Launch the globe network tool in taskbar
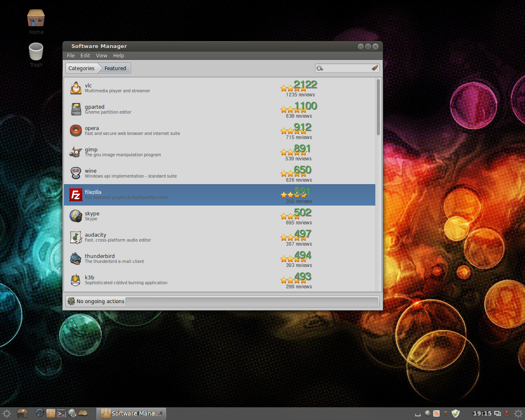This screenshot has height=420, width=525. click(x=73, y=413)
